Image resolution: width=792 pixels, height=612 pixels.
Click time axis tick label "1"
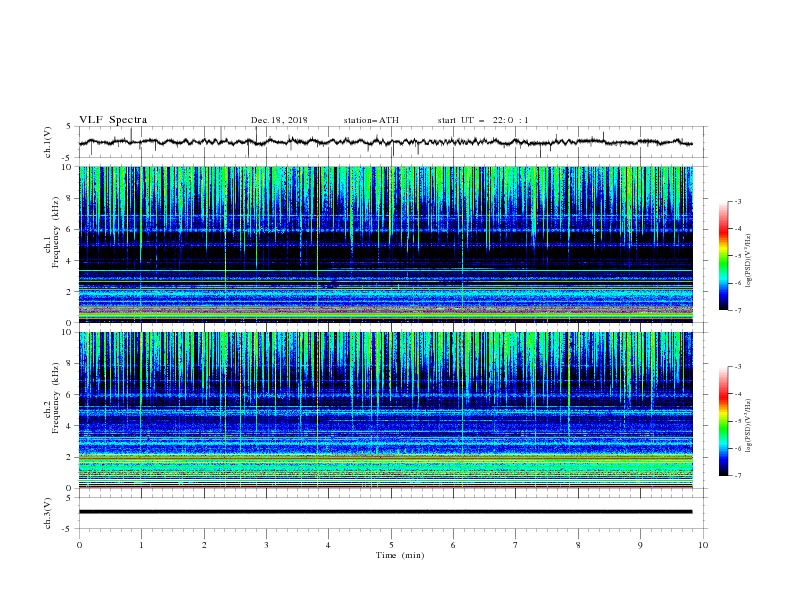click(x=141, y=545)
